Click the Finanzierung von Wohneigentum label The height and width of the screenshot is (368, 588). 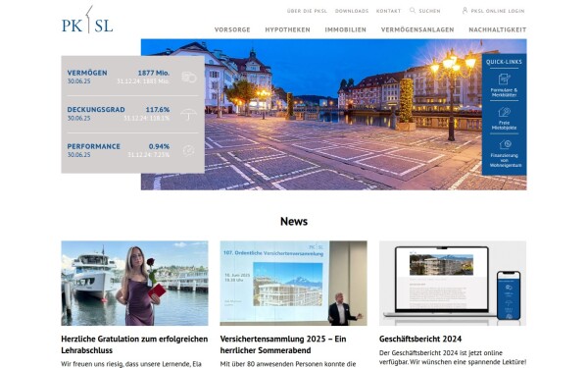point(505,160)
